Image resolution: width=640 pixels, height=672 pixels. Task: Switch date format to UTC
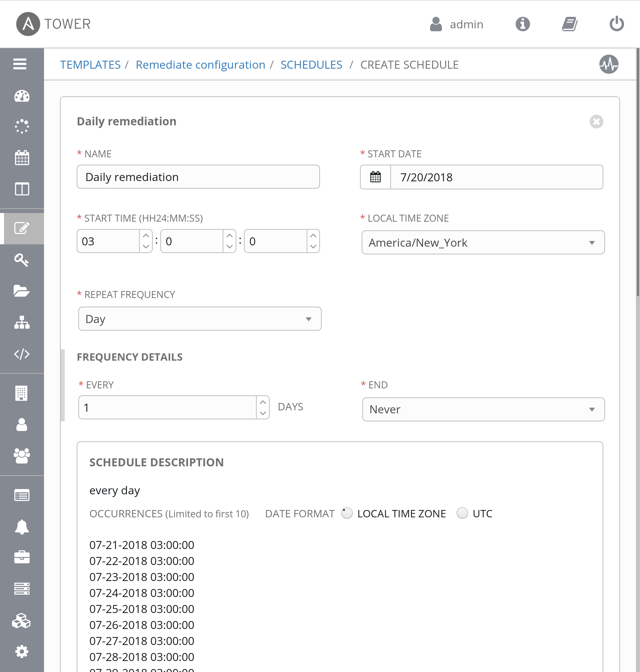[x=463, y=513]
